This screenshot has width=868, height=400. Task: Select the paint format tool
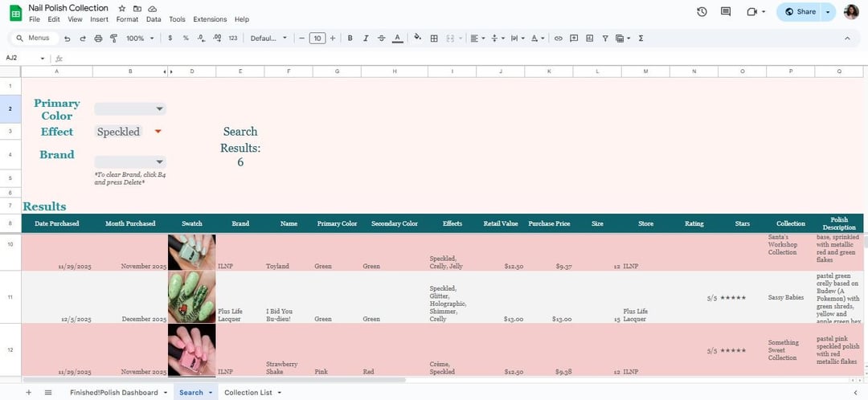coord(113,38)
